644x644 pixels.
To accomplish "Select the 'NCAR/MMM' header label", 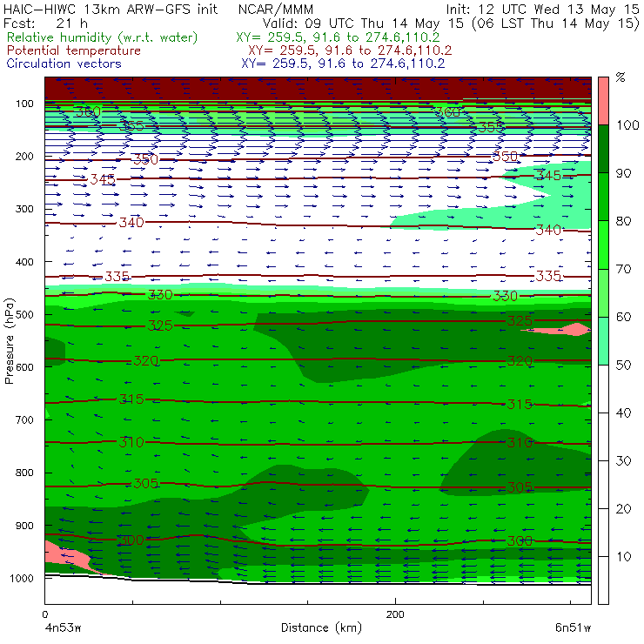I will 276,10.
